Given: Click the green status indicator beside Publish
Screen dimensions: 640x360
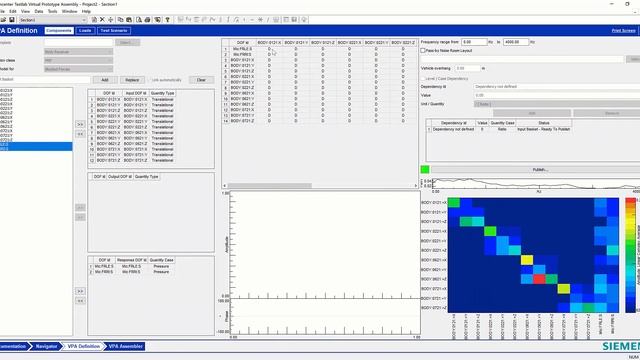Looking at the screenshot, I should point(425,169).
